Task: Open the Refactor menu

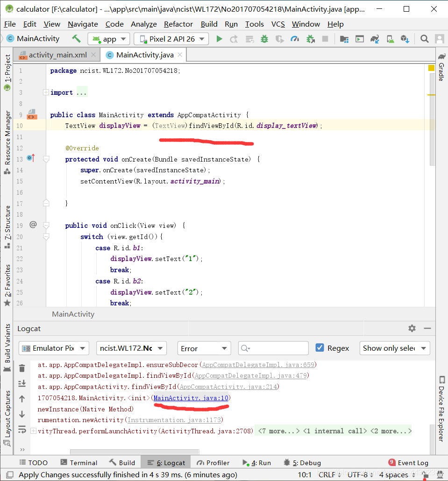Action: [178, 24]
